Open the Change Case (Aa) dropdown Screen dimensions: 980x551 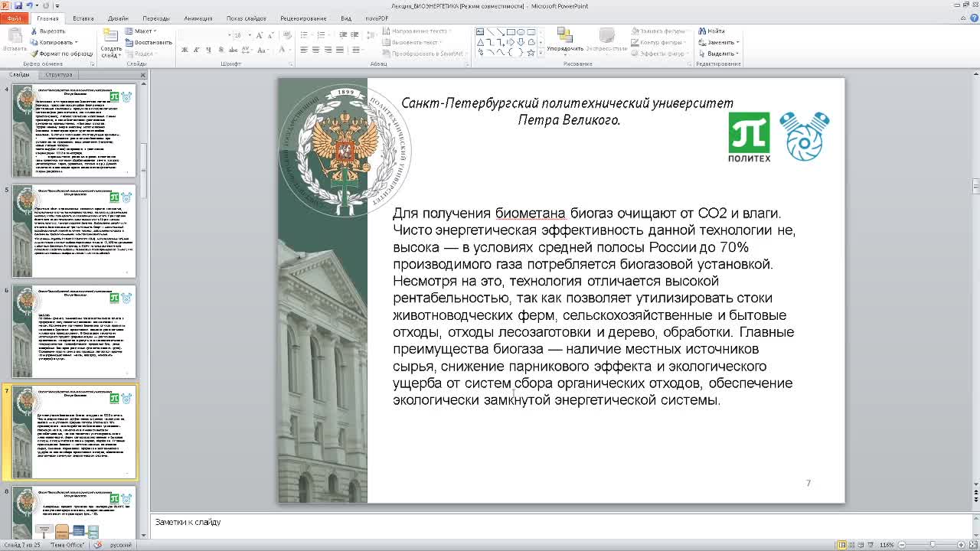click(263, 50)
